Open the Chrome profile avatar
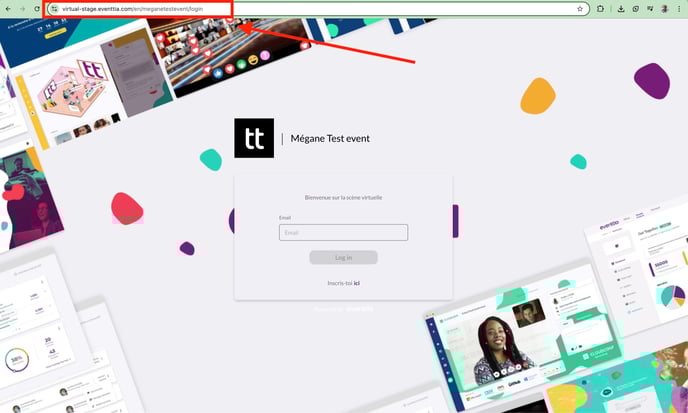The image size is (688, 413). coord(664,8)
